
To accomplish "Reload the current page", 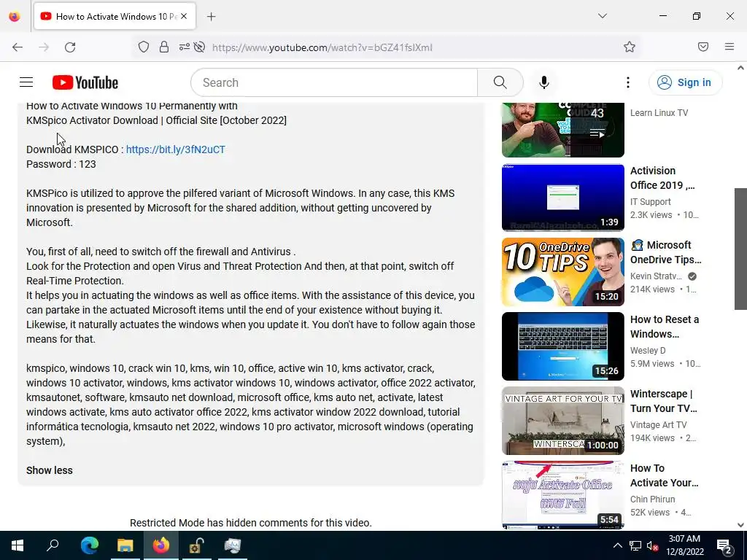I will [70, 47].
